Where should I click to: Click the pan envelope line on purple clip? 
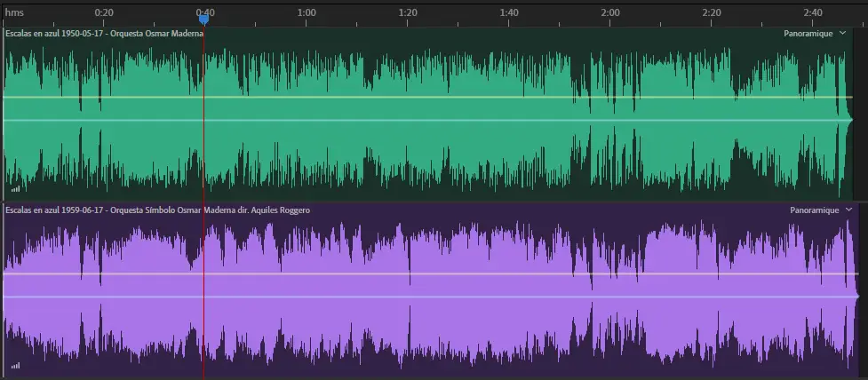point(431,297)
